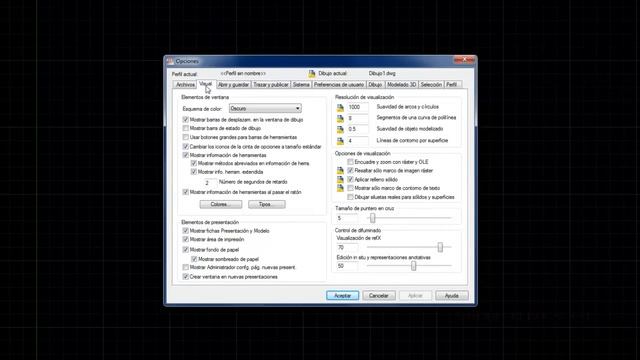Viewport: 640px width, 360px height.
Task: Toggle Crear ventana en nuevas presentaciones
Action: click(x=186, y=277)
